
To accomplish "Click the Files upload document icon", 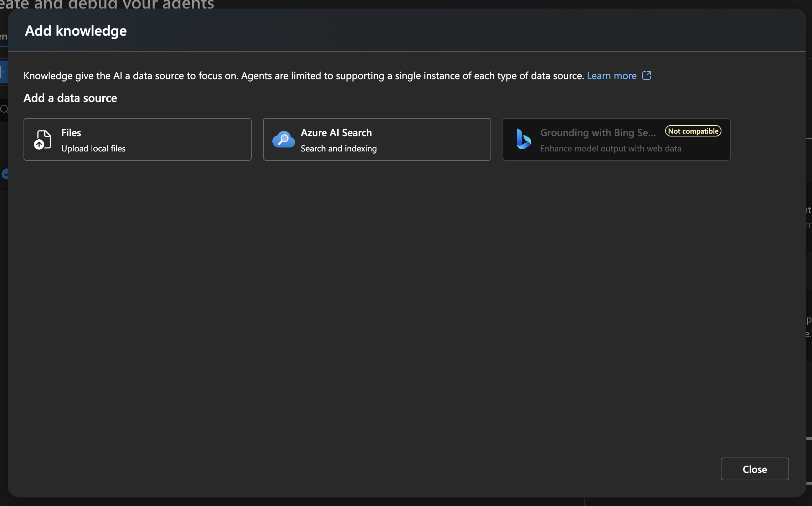I will click(x=42, y=140).
